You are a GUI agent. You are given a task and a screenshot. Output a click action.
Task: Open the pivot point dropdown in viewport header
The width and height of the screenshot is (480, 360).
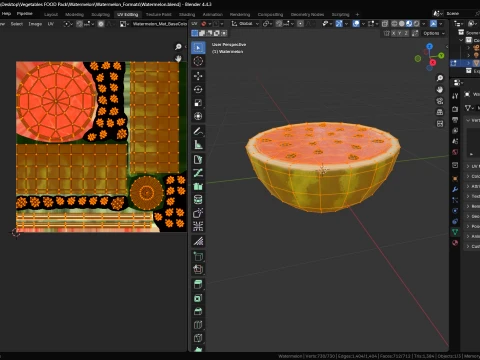point(267,24)
